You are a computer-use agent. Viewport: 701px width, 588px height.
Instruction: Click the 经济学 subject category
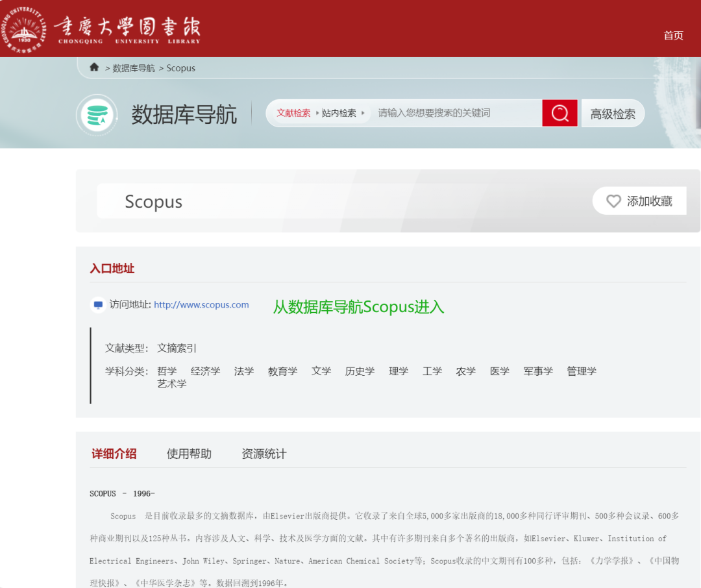tap(206, 371)
